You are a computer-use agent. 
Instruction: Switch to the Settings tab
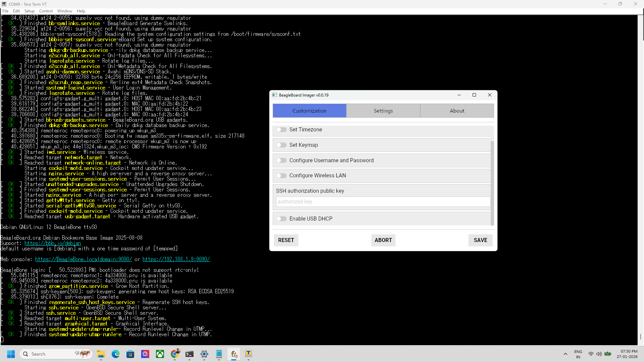point(383,111)
